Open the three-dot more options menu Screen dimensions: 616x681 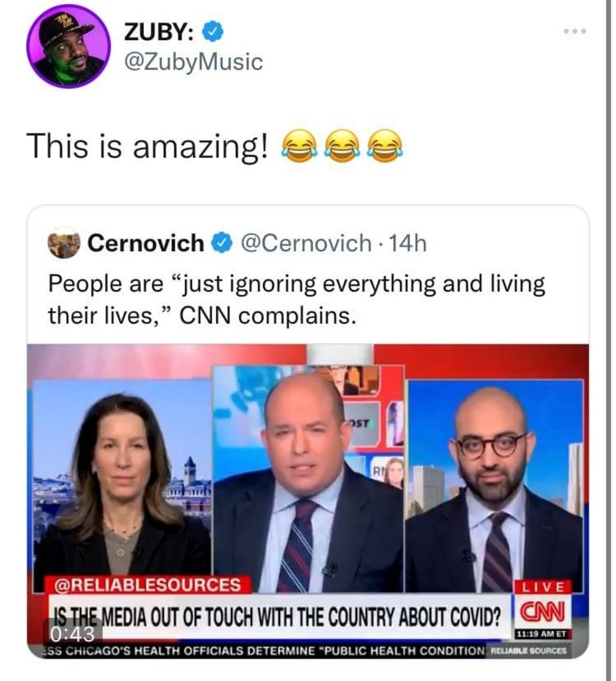point(575,31)
